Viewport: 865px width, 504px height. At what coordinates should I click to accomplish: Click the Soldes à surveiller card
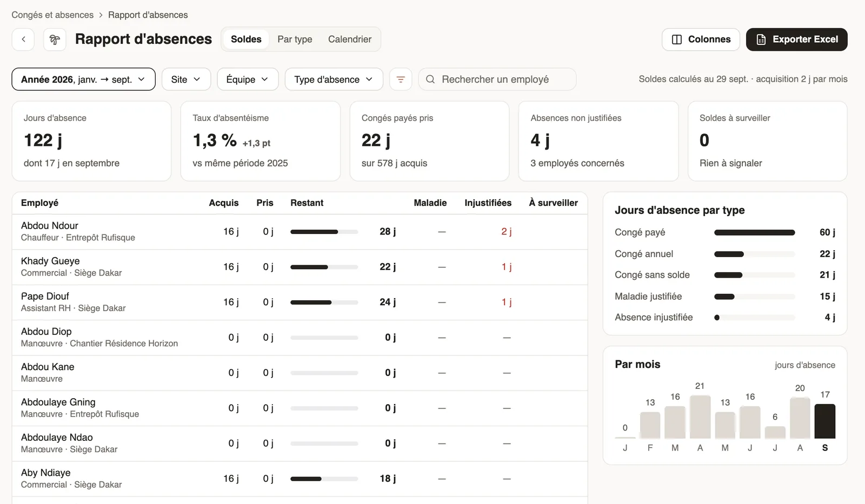[768, 141]
